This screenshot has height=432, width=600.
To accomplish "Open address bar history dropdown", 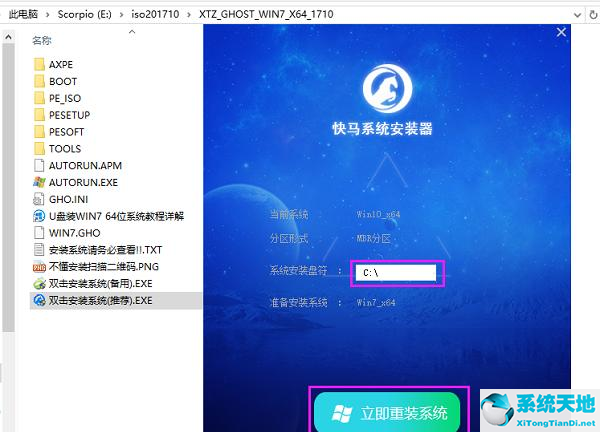I will 577,15.
